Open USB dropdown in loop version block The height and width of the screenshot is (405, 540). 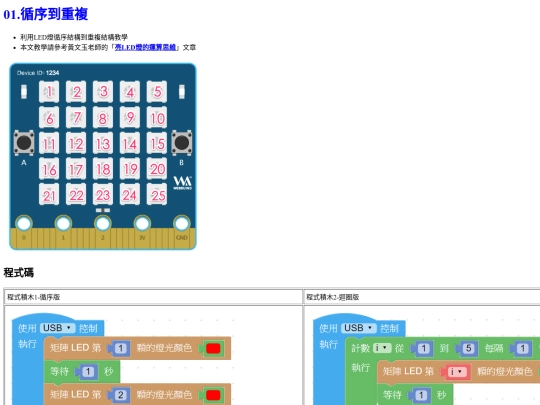click(x=359, y=328)
